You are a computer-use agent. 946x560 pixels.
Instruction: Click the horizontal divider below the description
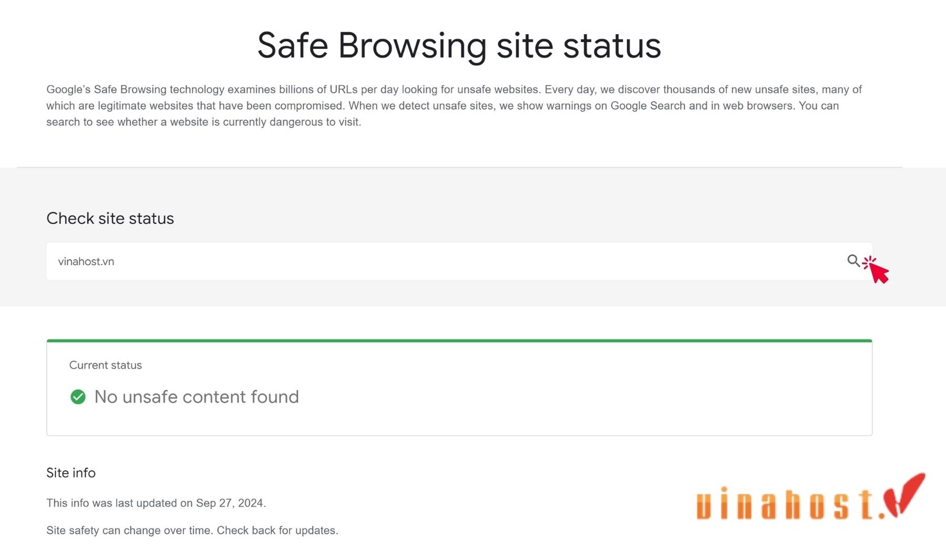pyautogui.click(x=459, y=167)
